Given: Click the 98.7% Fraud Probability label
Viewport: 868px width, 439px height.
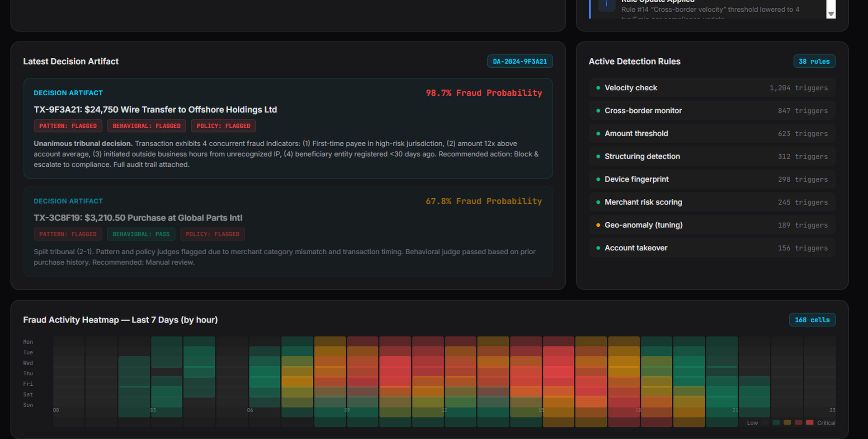Looking at the screenshot, I should point(483,93).
